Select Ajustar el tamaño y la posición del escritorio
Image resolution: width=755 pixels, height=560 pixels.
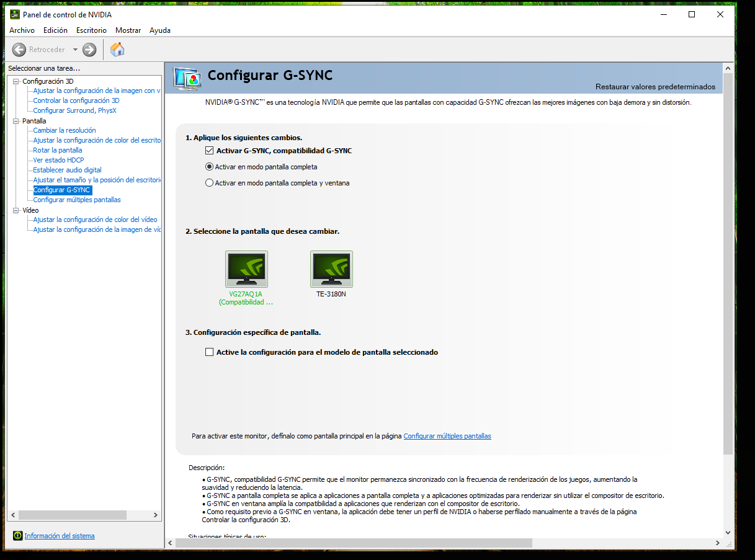(x=97, y=180)
